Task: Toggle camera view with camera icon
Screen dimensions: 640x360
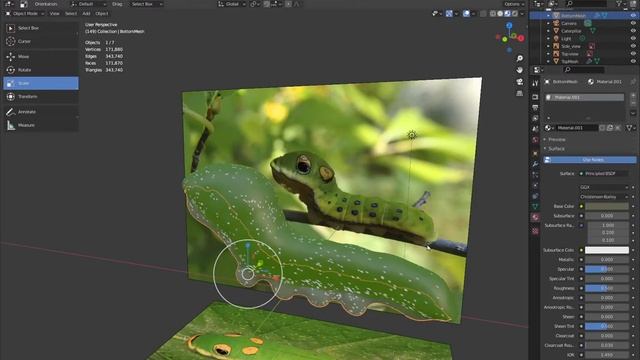Action: (520, 82)
